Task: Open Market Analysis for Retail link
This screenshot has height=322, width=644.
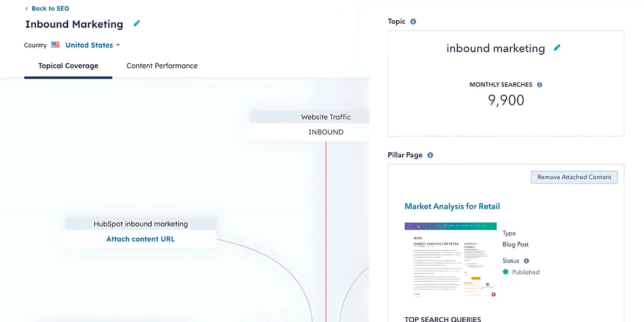Action: (452, 206)
